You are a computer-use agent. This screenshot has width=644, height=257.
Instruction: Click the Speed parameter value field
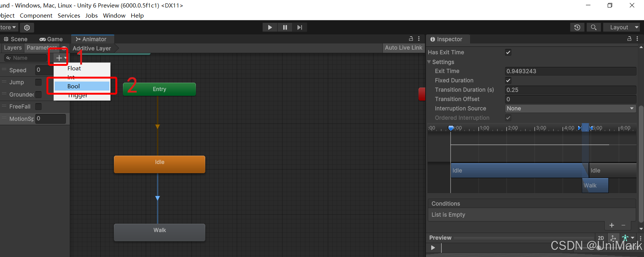[44, 70]
